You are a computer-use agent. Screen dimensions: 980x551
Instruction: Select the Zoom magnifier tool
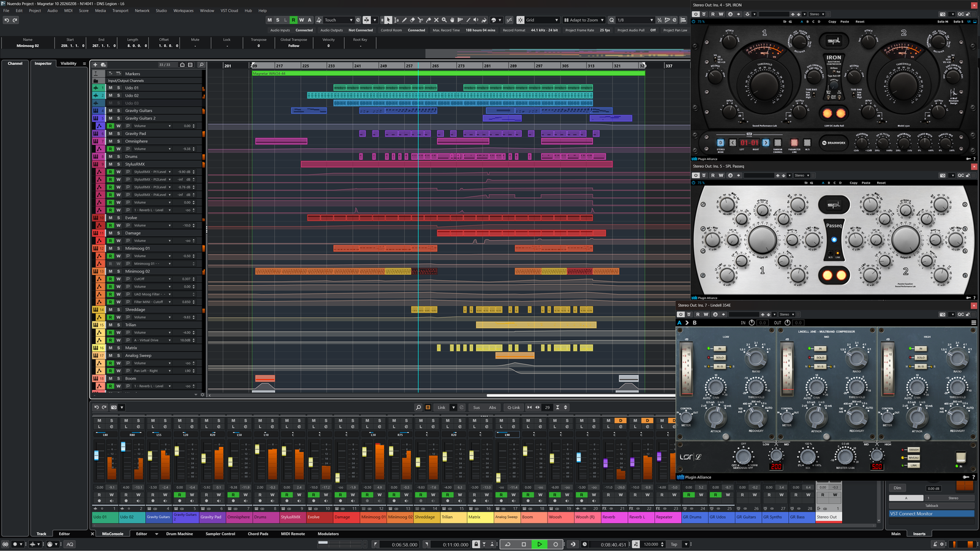pos(444,20)
